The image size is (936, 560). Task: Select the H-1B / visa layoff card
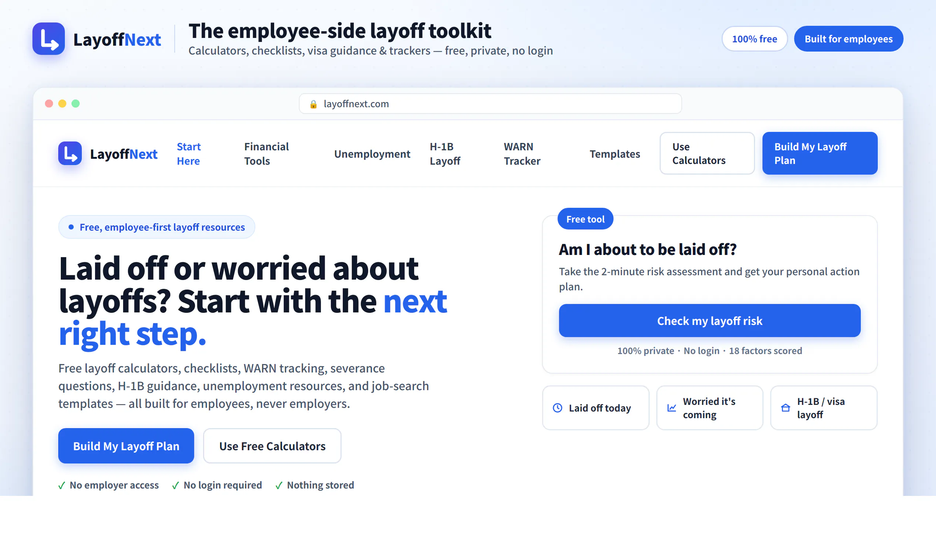[x=824, y=408]
